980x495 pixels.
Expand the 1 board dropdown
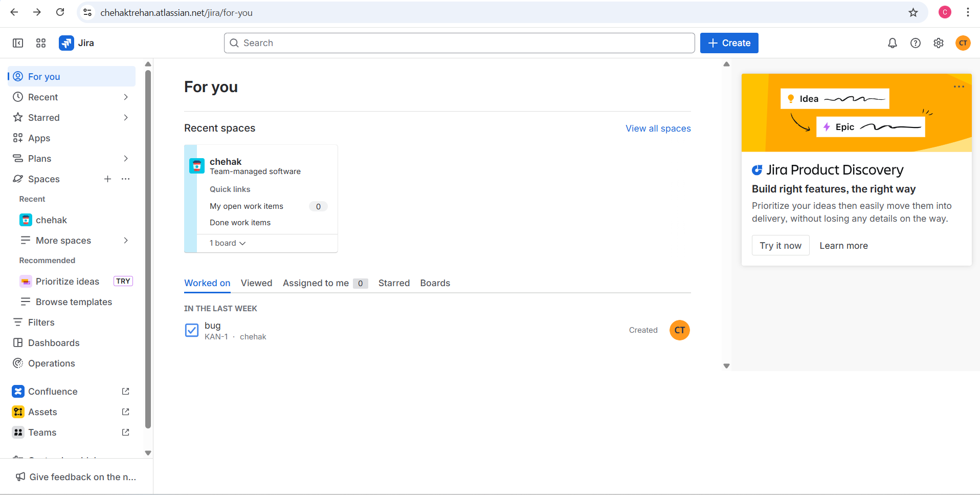tap(228, 243)
